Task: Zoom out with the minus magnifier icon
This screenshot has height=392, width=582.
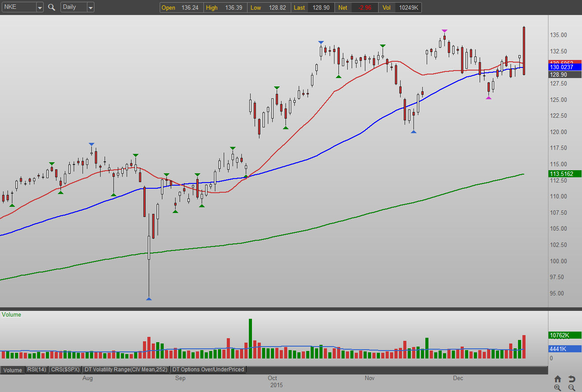Action: pos(571,388)
